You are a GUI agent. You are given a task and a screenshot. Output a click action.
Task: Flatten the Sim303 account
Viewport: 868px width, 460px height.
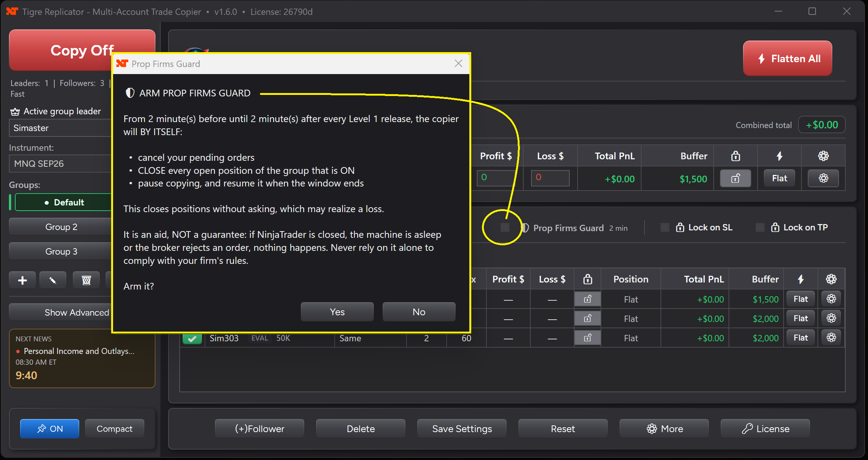(801, 338)
